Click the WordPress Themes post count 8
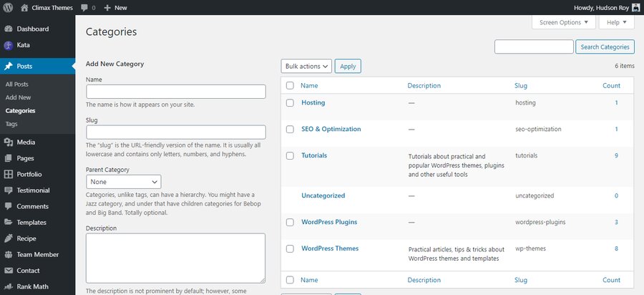The height and width of the screenshot is (295, 644). (x=617, y=248)
